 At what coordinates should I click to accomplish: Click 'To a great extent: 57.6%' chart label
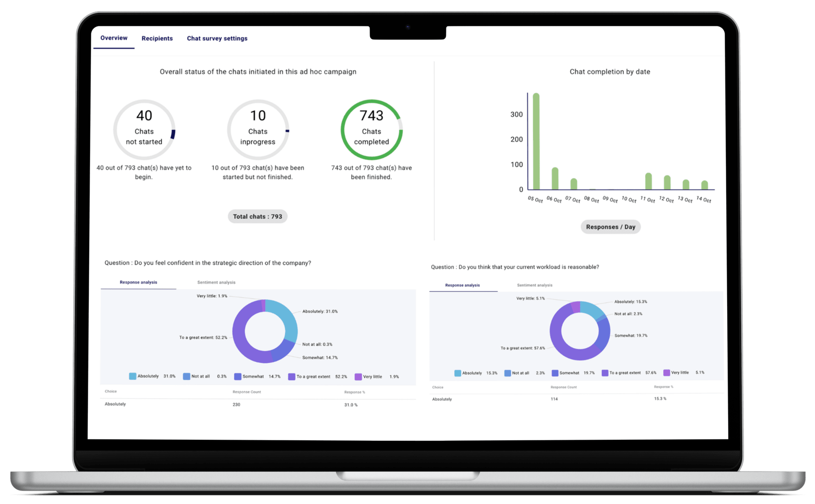tap(523, 348)
